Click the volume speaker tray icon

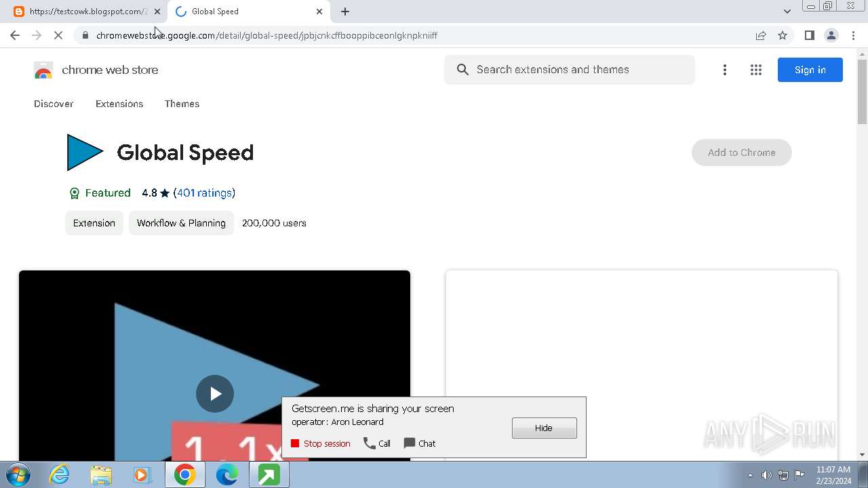[767, 475]
